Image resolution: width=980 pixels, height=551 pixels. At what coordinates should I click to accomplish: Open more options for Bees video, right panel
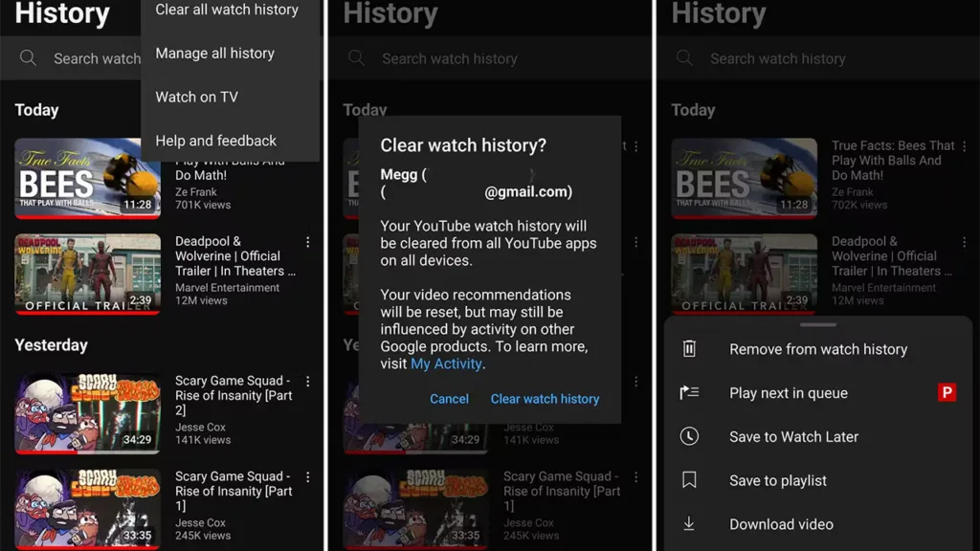click(965, 146)
